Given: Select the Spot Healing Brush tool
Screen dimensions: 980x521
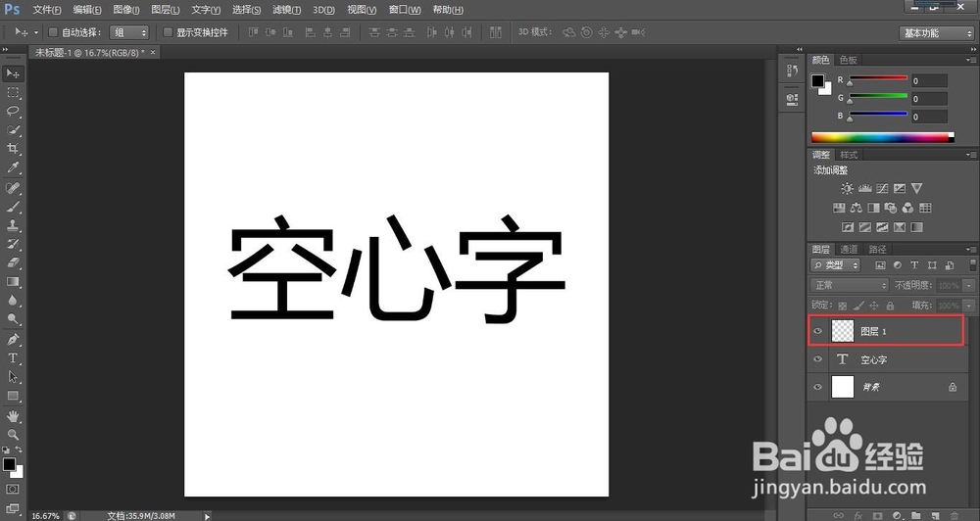Looking at the screenshot, I should pyautogui.click(x=13, y=187).
